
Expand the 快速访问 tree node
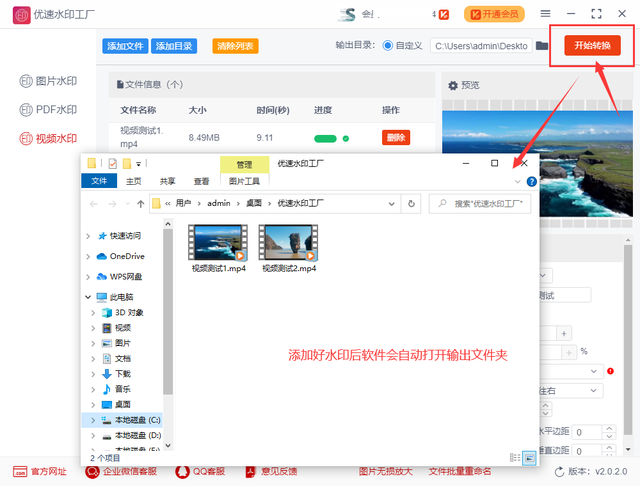point(89,236)
